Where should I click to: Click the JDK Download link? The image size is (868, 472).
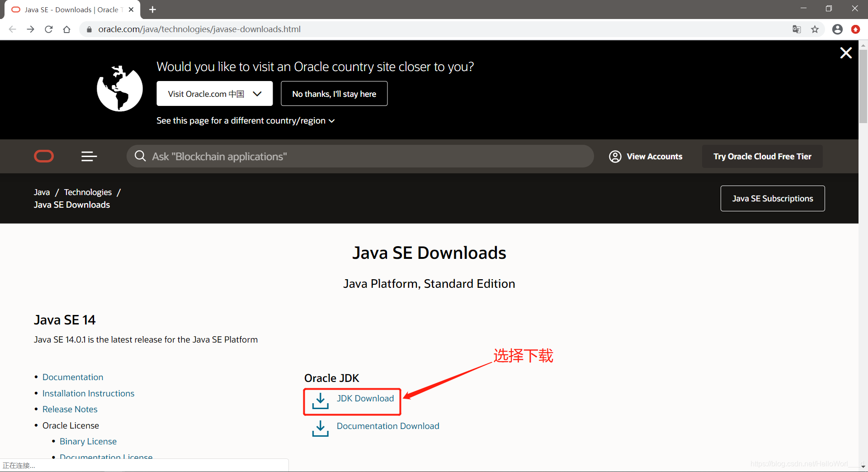365,398
